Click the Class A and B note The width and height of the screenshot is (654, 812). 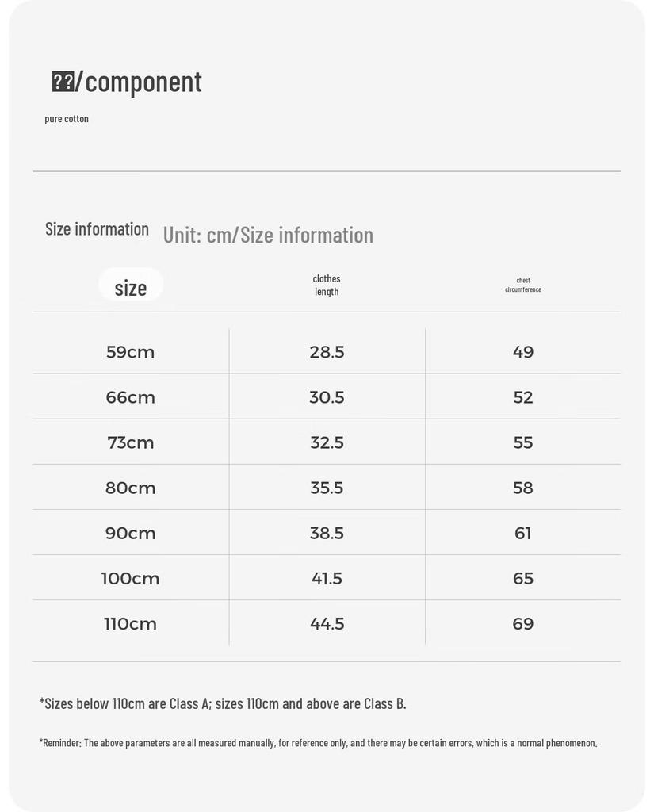click(x=223, y=703)
